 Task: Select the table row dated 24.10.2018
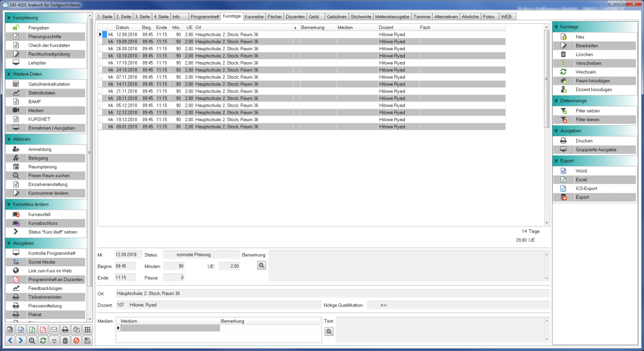tap(302, 70)
